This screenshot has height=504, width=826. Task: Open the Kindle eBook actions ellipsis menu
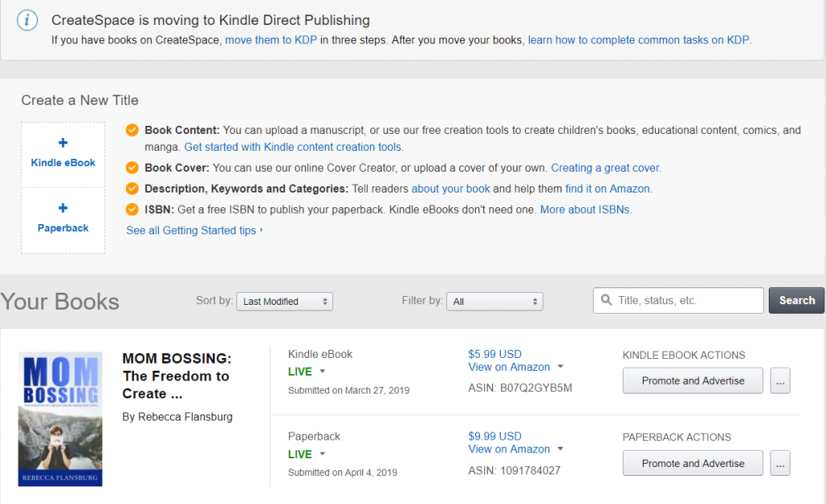point(780,381)
